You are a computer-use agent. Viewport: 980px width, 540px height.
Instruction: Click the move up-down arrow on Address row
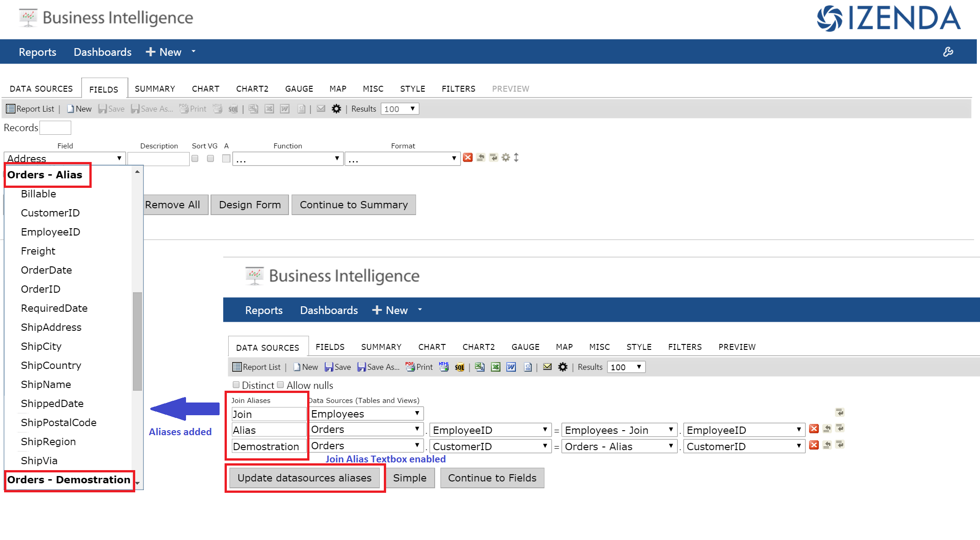[516, 157]
